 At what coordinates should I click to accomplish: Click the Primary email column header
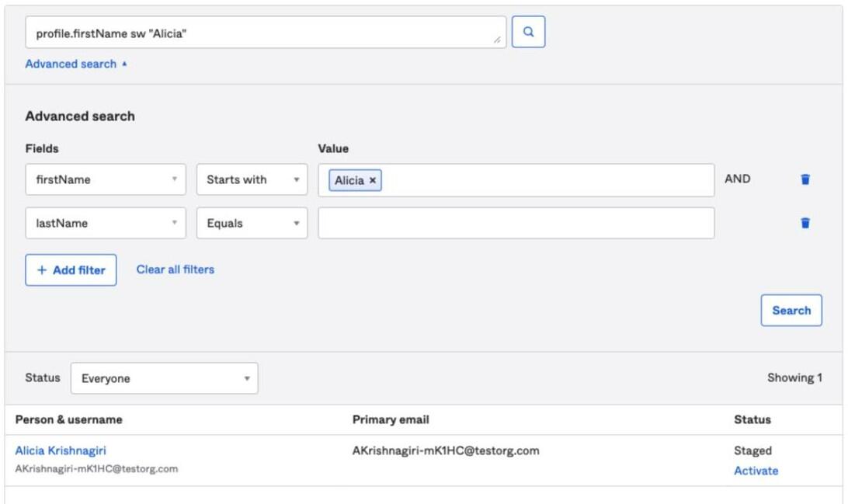(x=391, y=419)
